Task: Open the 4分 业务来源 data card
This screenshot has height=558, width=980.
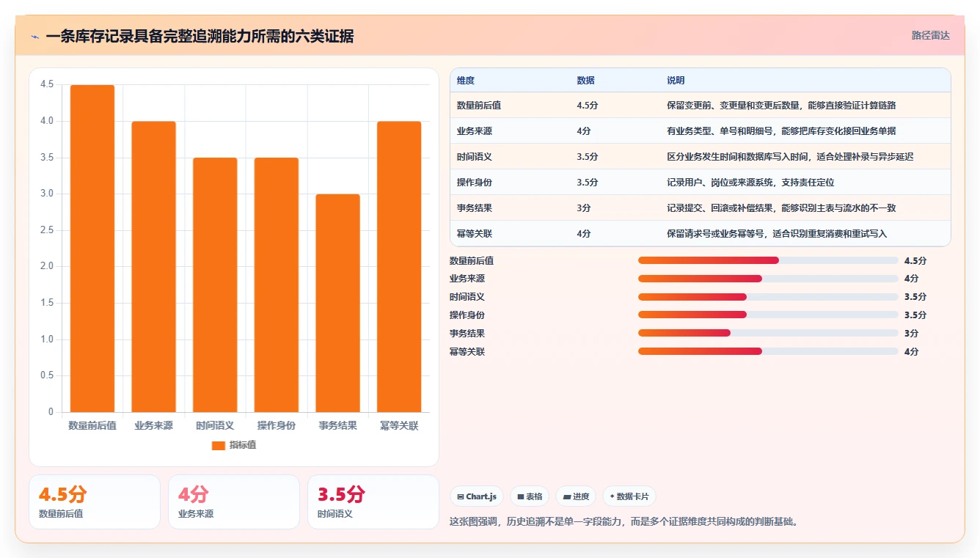Action: (234, 502)
